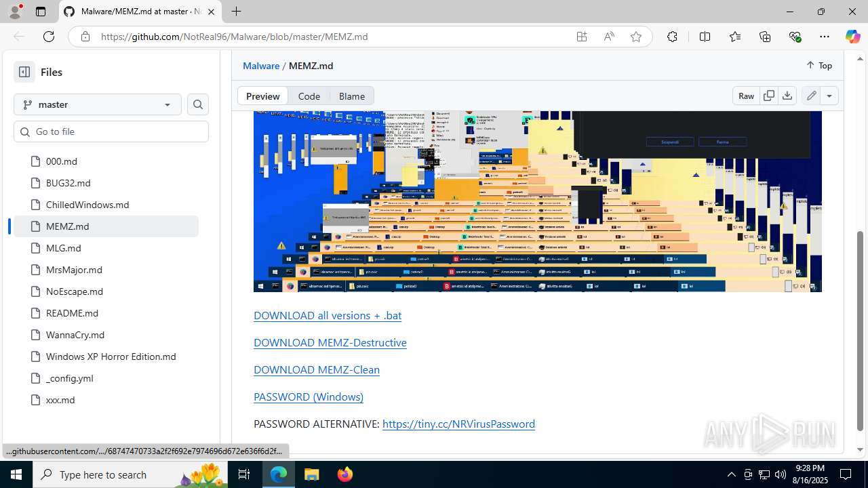Open File Explorer from taskbar
This screenshot has height=488, width=868.
pyautogui.click(x=311, y=474)
